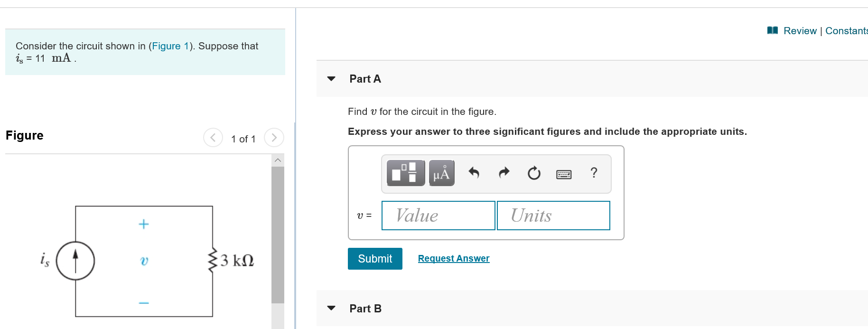The width and height of the screenshot is (868, 329).
Task: Click the undo arrow in answer toolbar
Action: coord(473,173)
